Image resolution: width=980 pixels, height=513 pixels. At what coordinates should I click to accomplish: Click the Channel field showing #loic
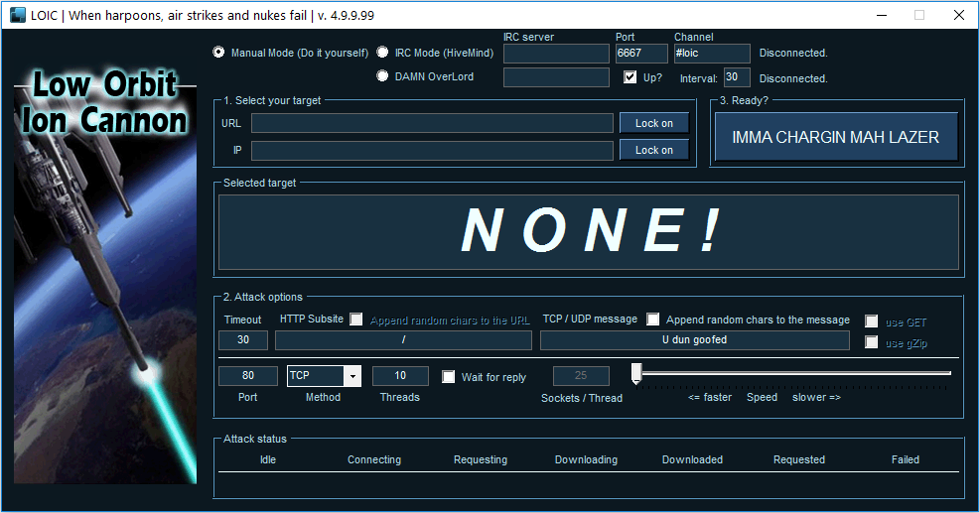[x=712, y=54]
